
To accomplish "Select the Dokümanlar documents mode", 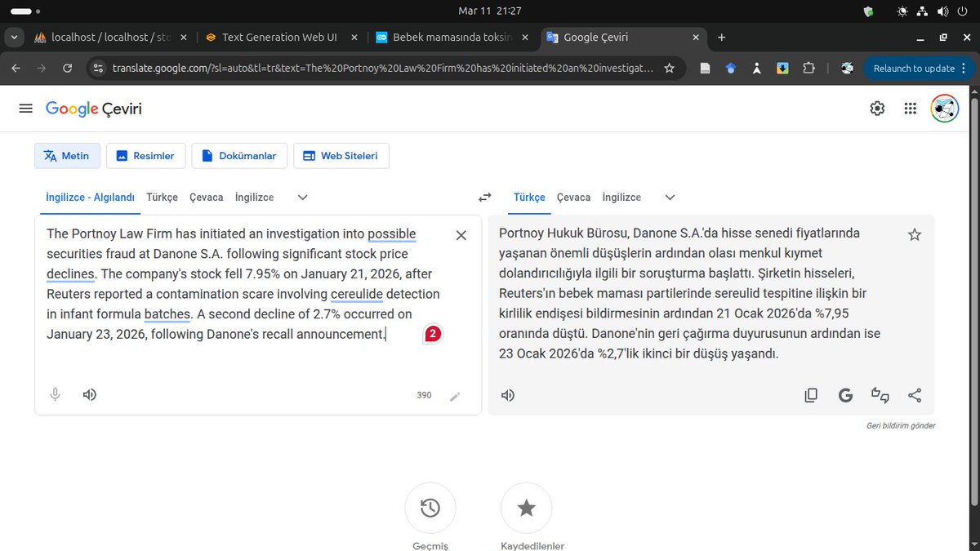I will [x=239, y=156].
